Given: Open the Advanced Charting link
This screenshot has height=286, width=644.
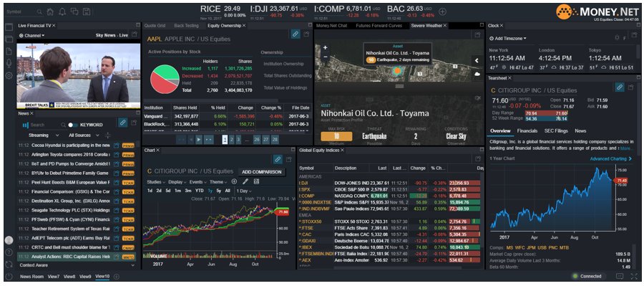Looking at the screenshot, I should [x=611, y=159].
